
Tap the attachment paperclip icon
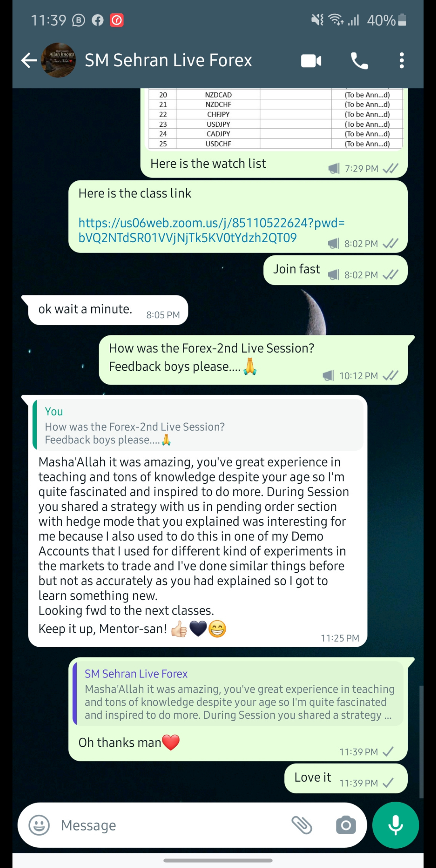pyautogui.click(x=302, y=825)
